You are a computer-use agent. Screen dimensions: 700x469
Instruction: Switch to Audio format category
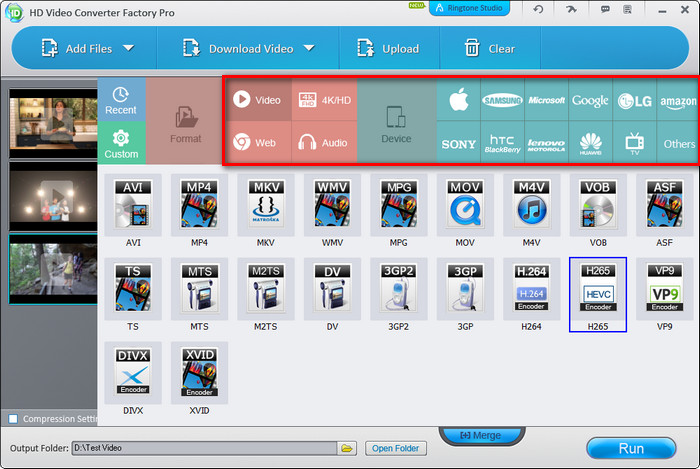click(325, 142)
